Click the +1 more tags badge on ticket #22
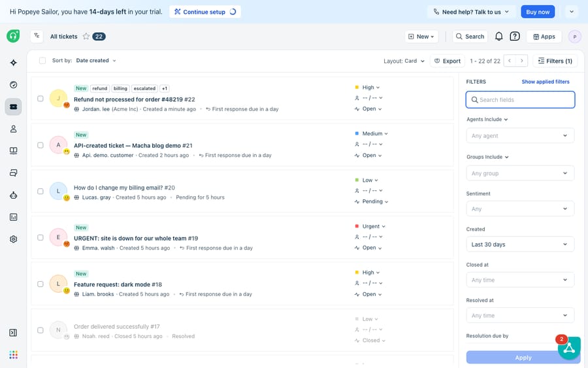This screenshot has height=368, width=588. (x=164, y=88)
